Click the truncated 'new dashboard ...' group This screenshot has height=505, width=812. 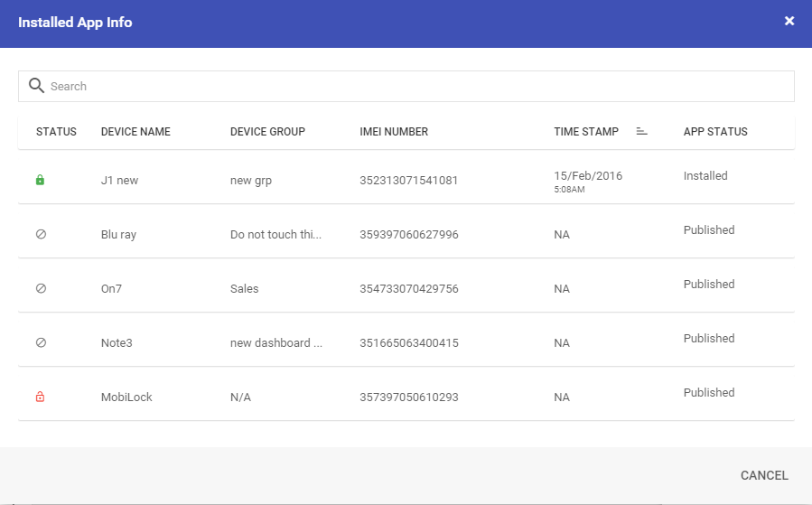click(276, 343)
